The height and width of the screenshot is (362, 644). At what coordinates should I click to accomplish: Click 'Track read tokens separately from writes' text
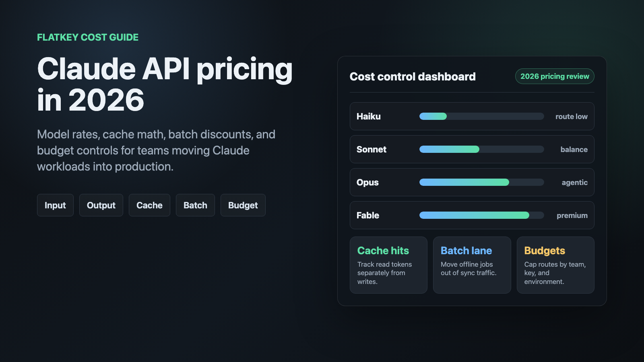tap(384, 273)
